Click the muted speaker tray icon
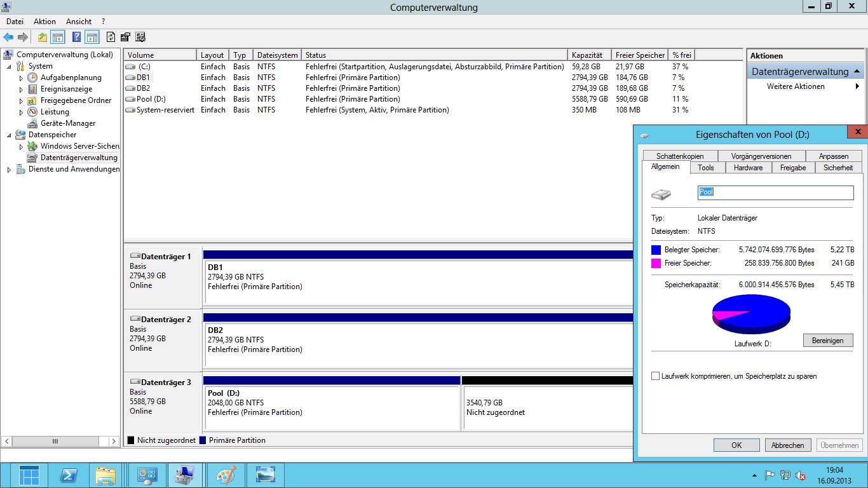Image resolution: width=868 pixels, height=488 pixels. pyautogui.click(x=801, y=475)
